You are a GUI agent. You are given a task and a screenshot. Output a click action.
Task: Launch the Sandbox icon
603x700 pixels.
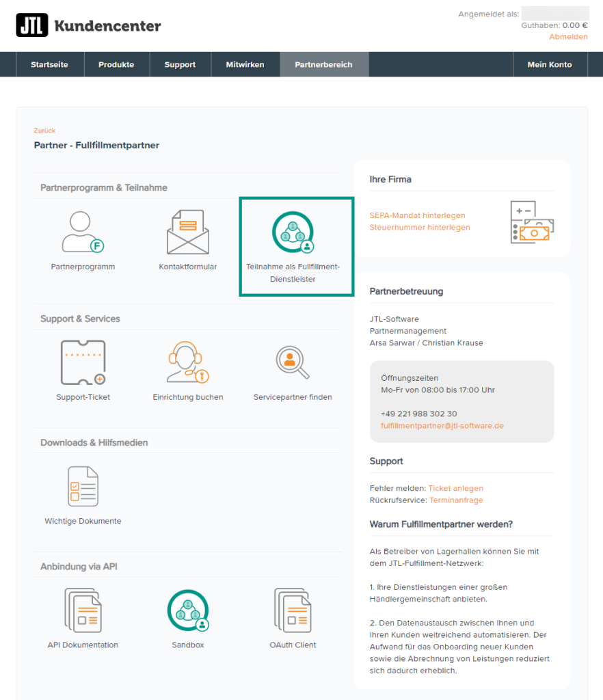pos(187,610)
